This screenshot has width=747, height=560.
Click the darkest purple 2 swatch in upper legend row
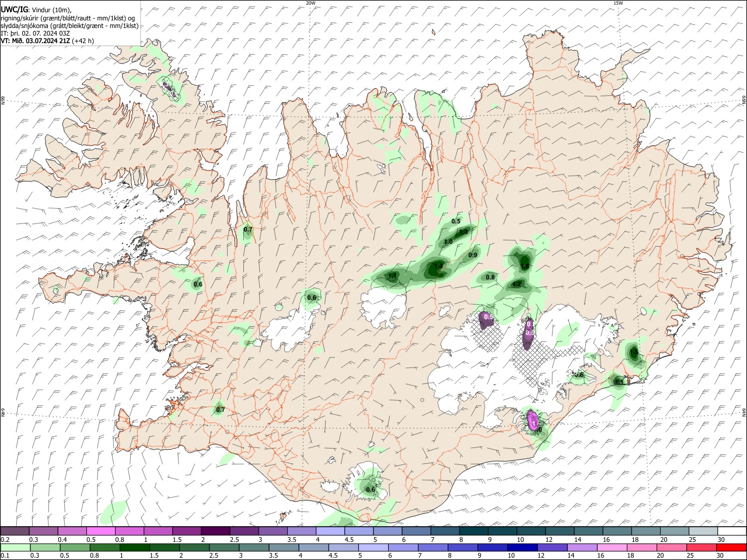[x=215, y=531]
